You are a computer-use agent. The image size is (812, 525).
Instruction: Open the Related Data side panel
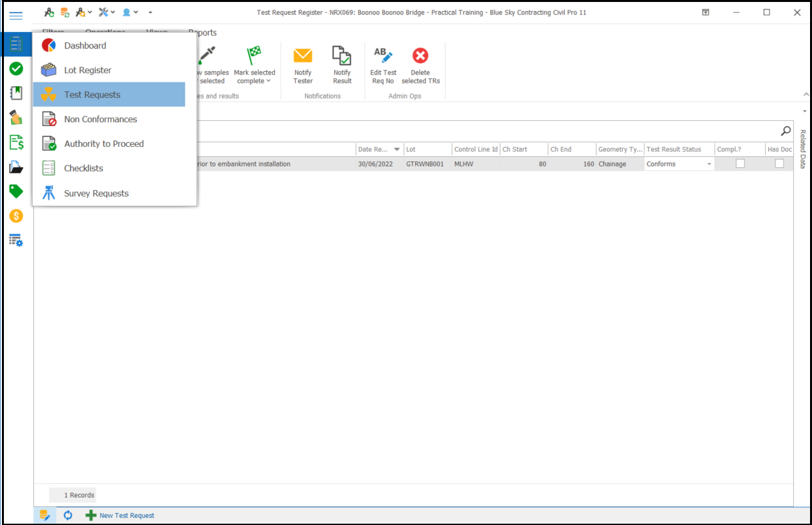pos(803,149)
